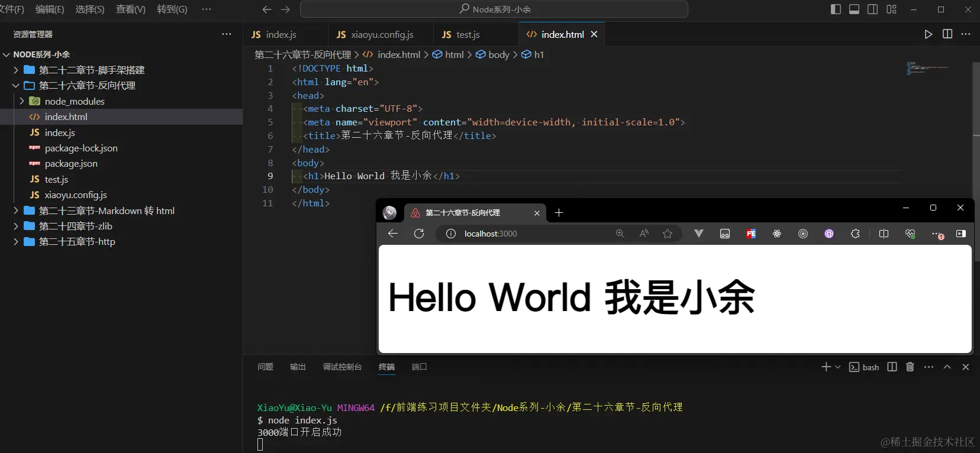Open the 转到(G) menu

(x=172, y=9)
